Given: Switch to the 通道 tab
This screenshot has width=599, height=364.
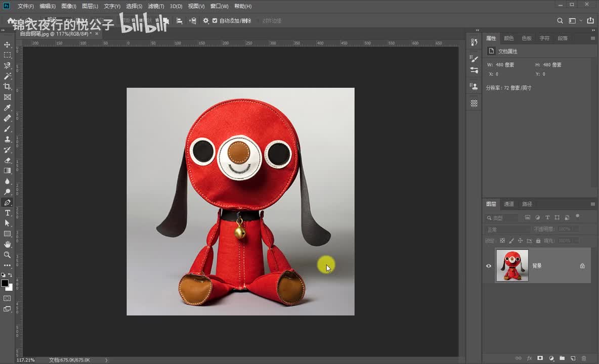Looking at the screenshot, I should [509, 204].
